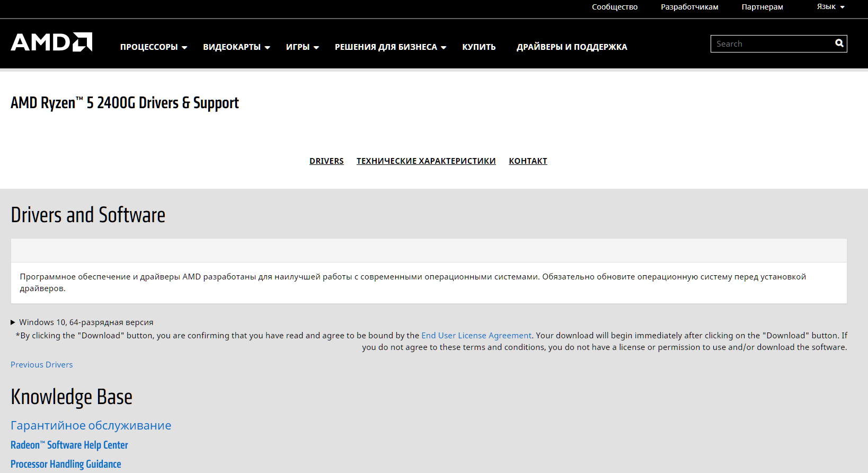This screenshot has height=473, width=868.
Task: Open the Процессоры dropdown menu
Action: pyautogui.click(x=154, y=47)
